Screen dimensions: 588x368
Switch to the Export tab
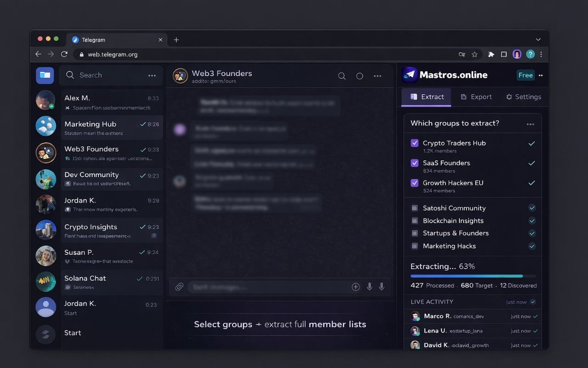click(x=476, y=97)
